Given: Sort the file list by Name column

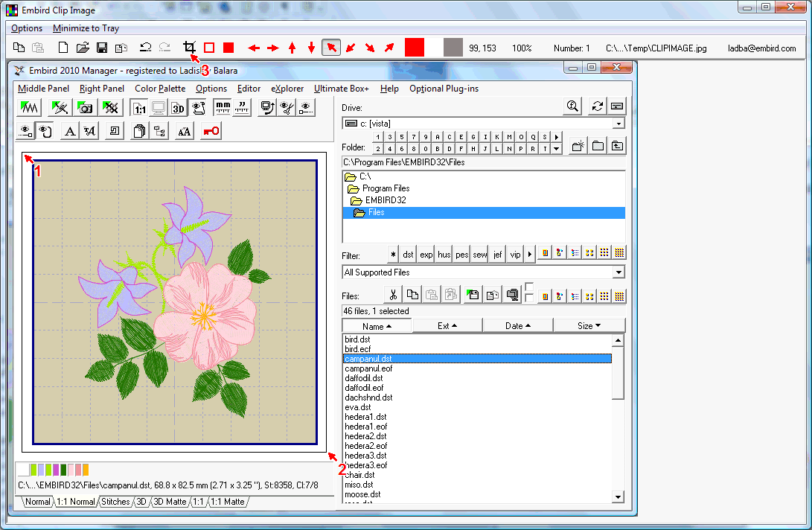Looking at the screenshot, I should pos(377,326).
